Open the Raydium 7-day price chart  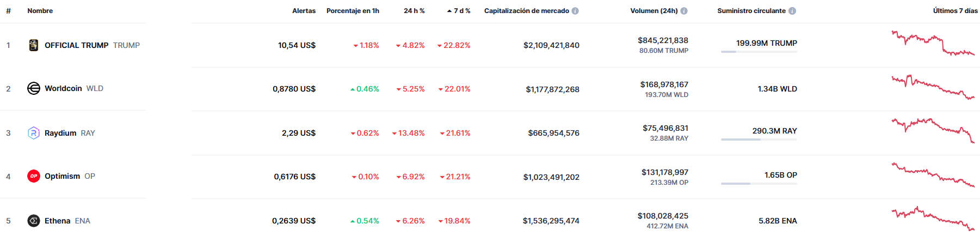pos(933,131)
